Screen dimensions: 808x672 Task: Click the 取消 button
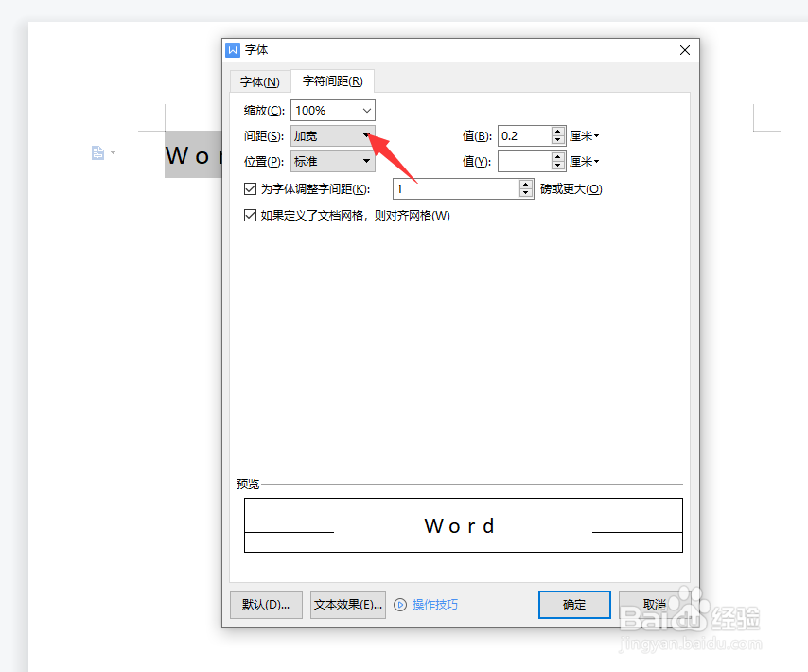point(655,605)
